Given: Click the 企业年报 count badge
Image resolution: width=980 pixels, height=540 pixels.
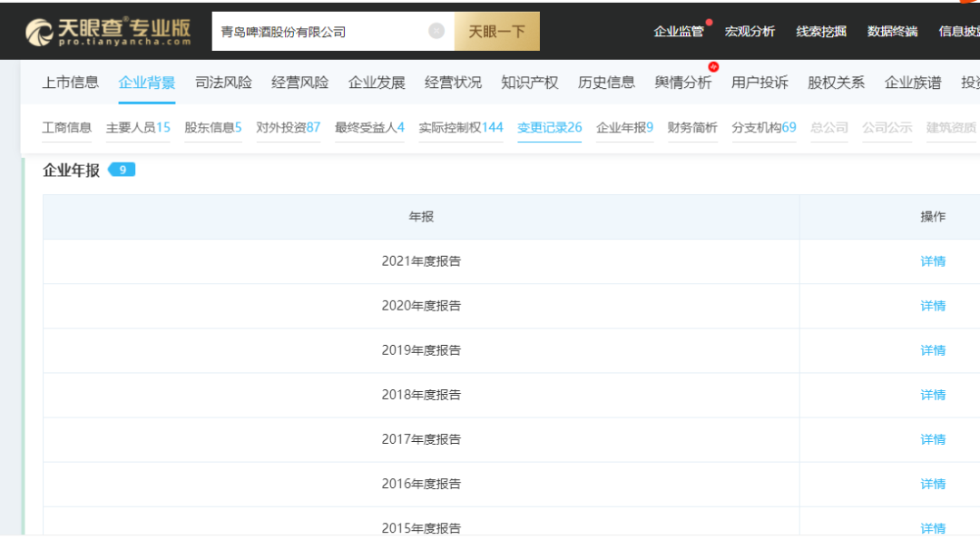Looking at the screenshot, I should 122,169.
